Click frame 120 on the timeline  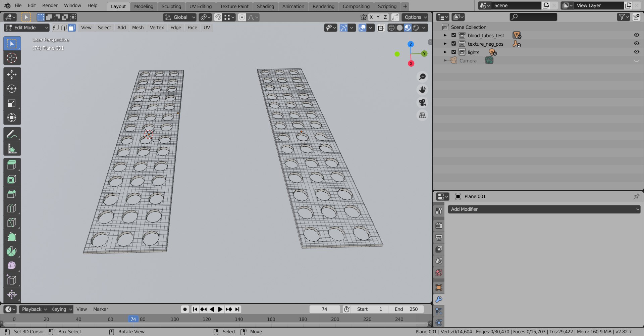coord(207,319)
